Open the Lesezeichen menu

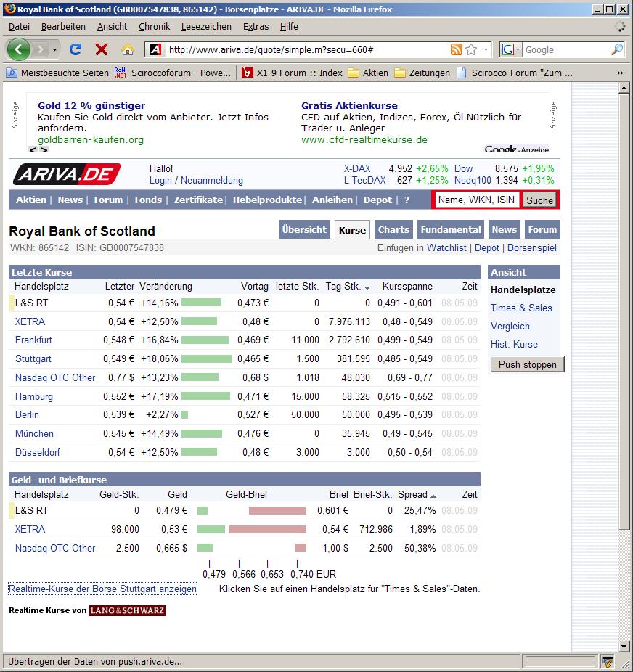click(x=206, y=27)
